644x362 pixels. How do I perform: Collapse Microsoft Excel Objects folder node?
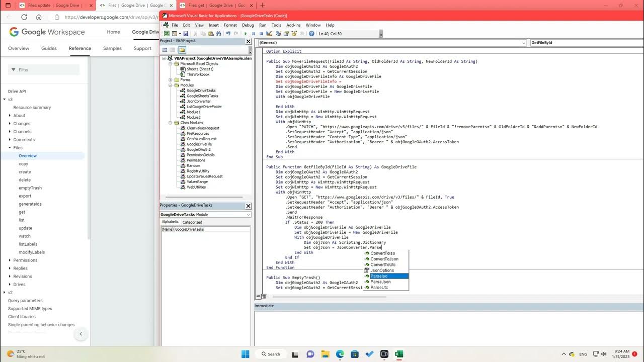171,64
